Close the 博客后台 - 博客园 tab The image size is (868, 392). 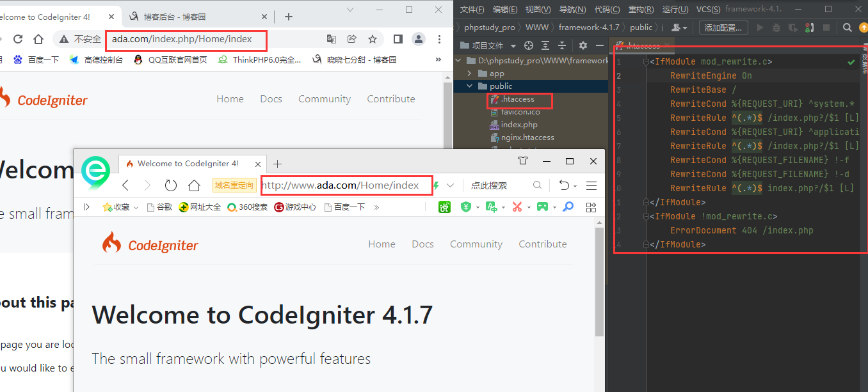[264, 17]
